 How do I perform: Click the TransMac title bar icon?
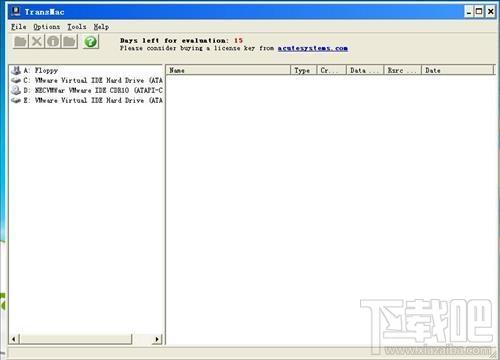[x=15, y=11]
